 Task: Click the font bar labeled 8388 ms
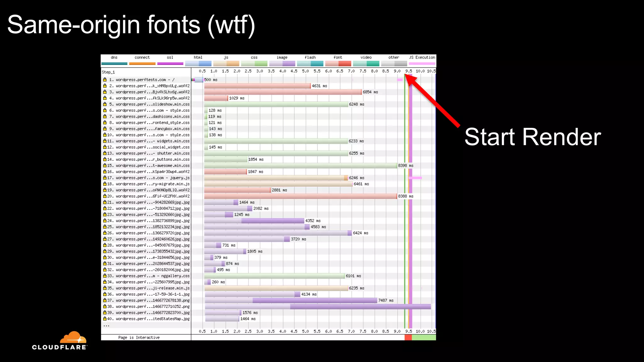(x=301, y=196)
